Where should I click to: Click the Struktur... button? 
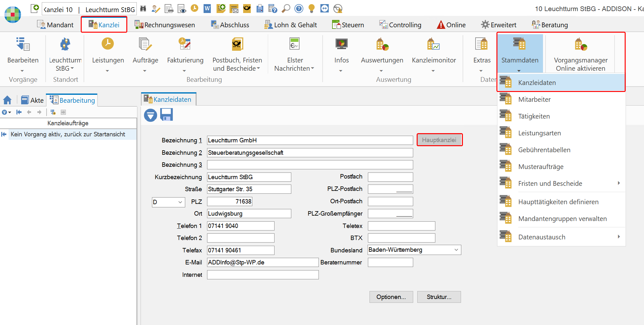[439, 297]
